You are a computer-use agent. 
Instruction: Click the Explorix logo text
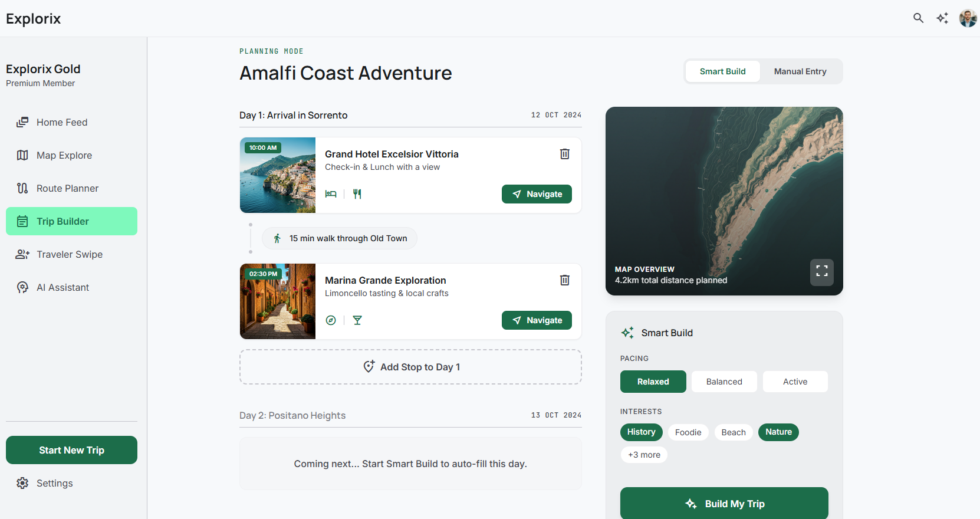point(34,19)
